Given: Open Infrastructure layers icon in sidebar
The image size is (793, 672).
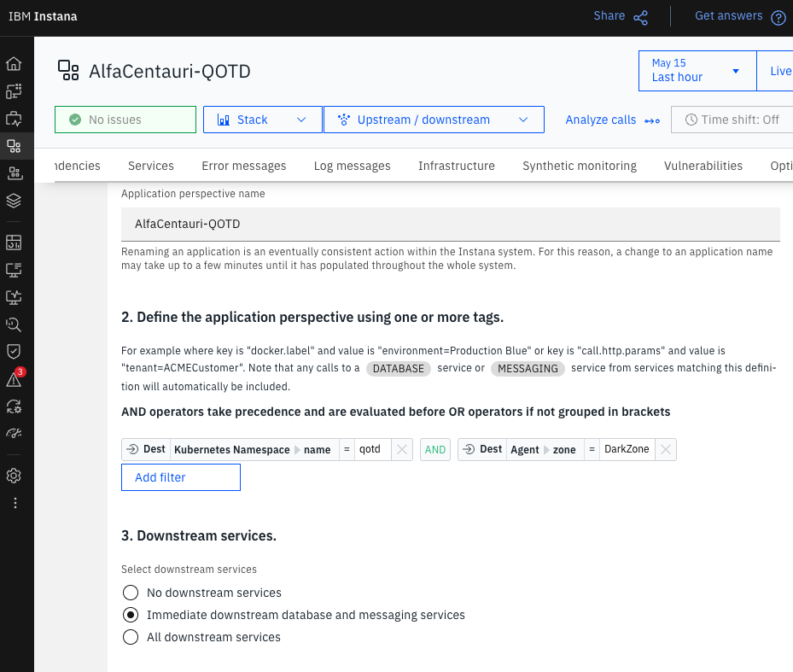Looking at the screenshot, I should point(14,201).
